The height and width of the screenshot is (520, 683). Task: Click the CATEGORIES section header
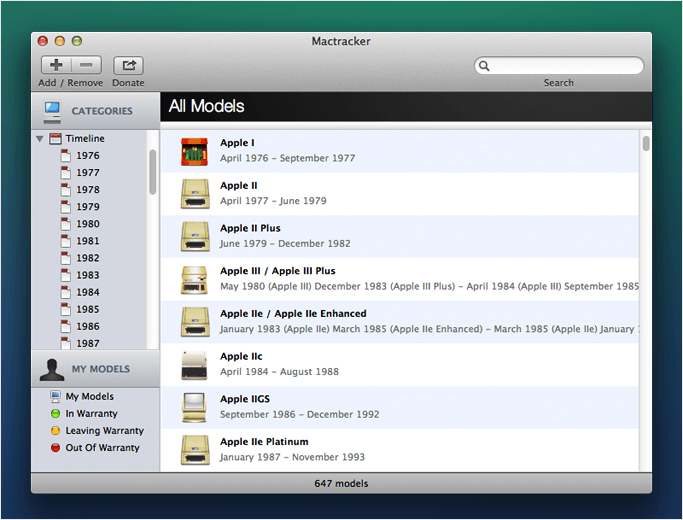pos(96,111)
